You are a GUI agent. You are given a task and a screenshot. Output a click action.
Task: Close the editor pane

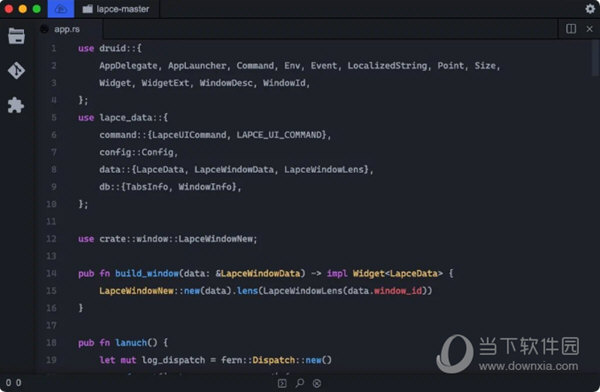click(x=589, y=29)
